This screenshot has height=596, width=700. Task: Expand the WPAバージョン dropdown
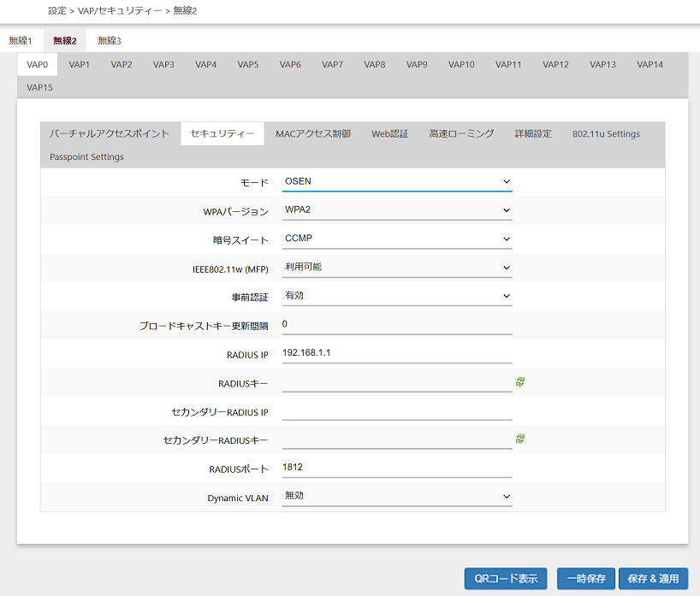[396, 210]
